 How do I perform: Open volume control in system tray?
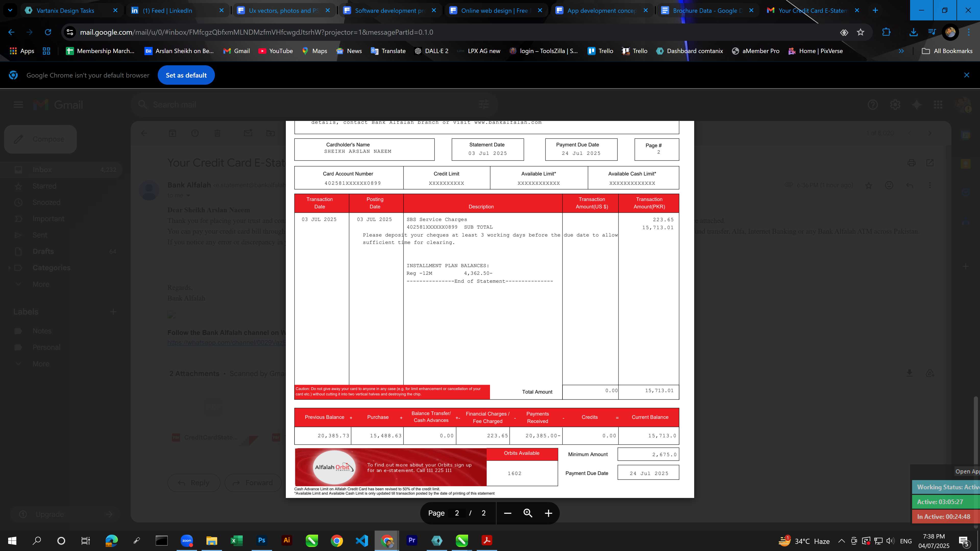coord(890,541)
